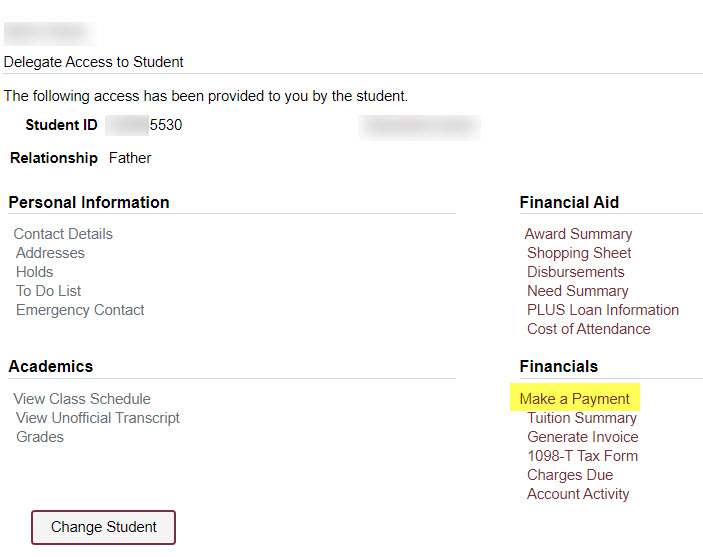The image size is (703, 557).
Task: Open the Tuition Summary link
Action: [x=581, y=418]
